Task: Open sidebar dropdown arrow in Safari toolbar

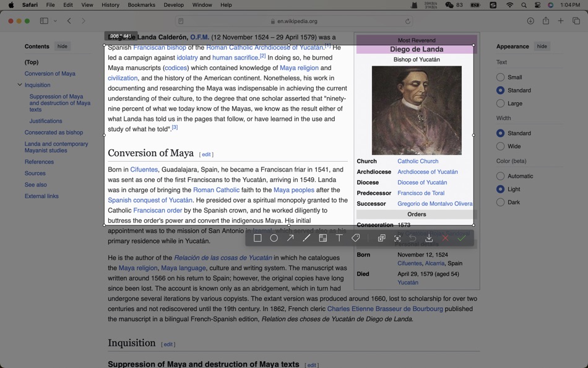Action: pos(55,21)
